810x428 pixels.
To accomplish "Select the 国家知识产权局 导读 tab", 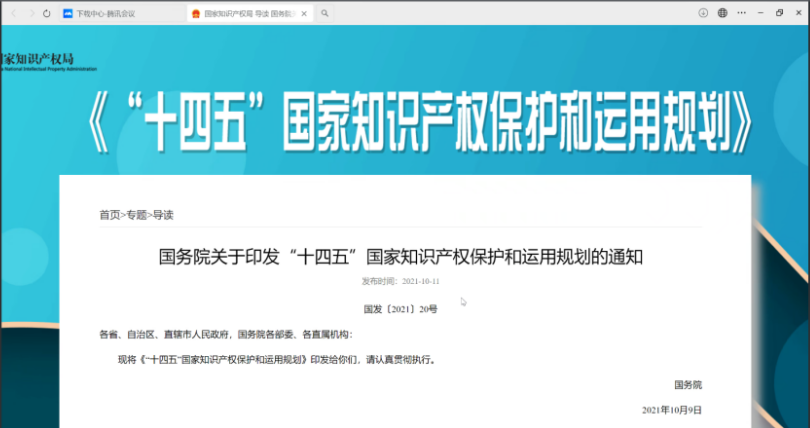I will [x=248, y=14].
